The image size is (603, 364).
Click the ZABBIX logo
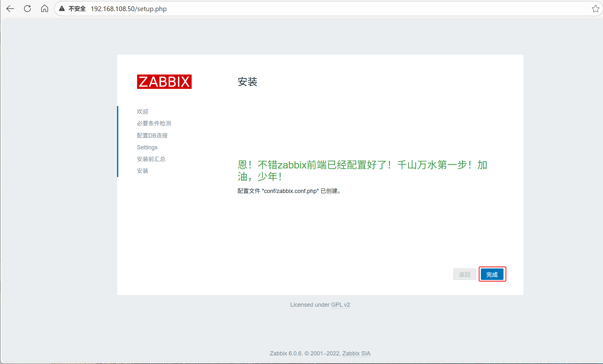pyautogui.click(x=164, y=82)
